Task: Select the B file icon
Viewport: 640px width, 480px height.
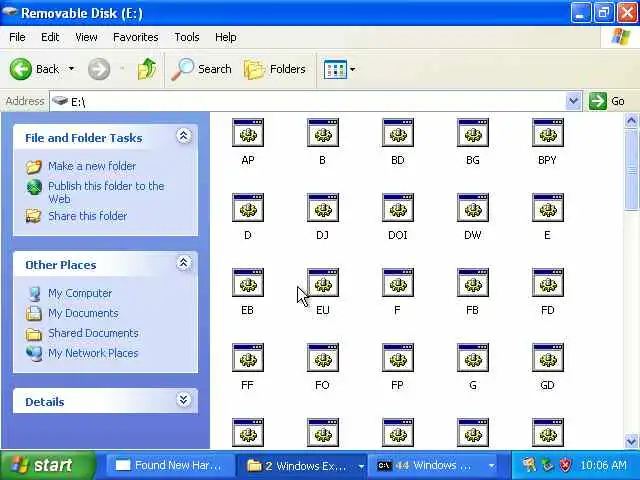Action: pyautogui.click(x=323, y=133)
